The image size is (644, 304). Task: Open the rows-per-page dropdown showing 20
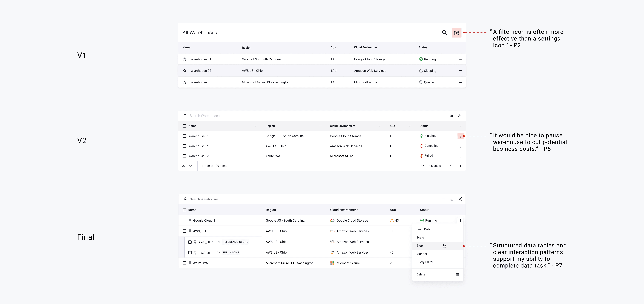[187, 166]
